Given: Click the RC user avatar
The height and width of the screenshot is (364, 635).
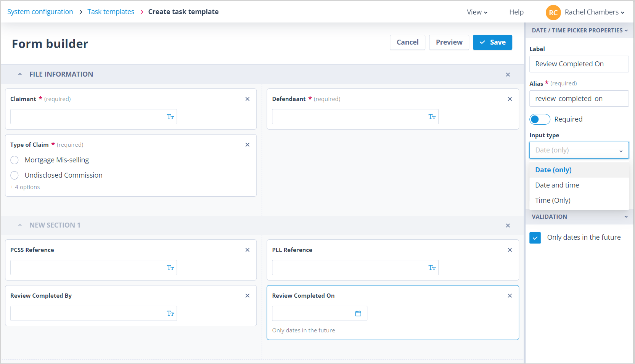Looking at the screenshot, I should [x=553, y=13].
